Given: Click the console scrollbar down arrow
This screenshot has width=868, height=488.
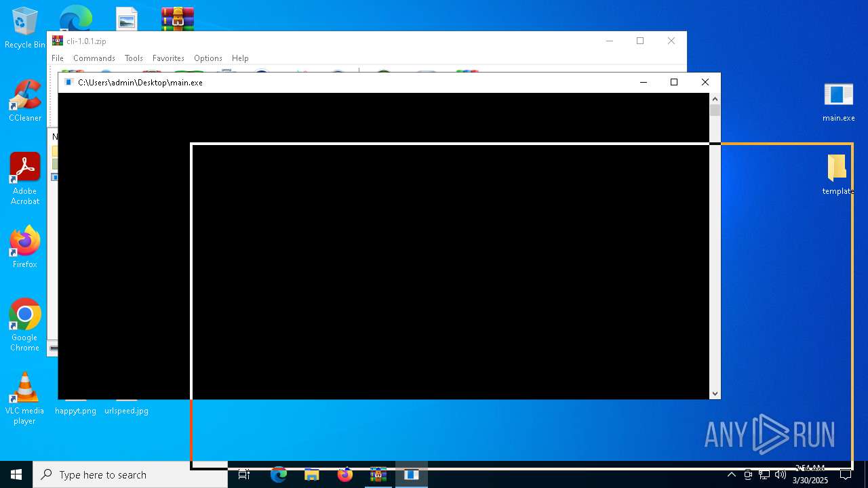Looking at the screenshot, I should 715,393.
